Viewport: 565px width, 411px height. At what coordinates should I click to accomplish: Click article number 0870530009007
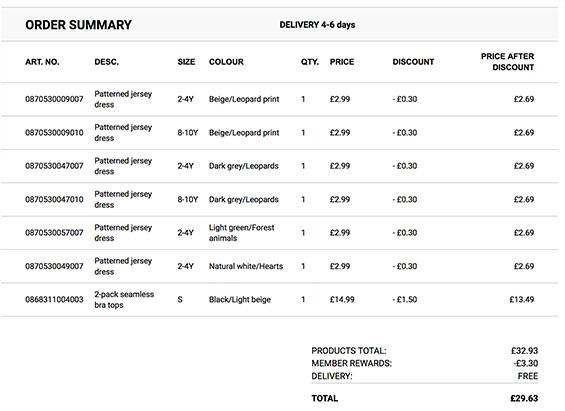pyautogui.click(x=54, y=99)
